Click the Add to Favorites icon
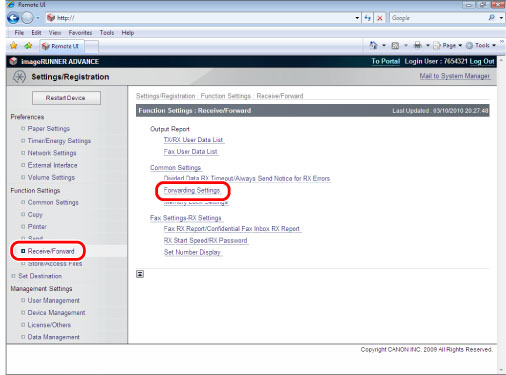506x375 pixels. (28, 46)
